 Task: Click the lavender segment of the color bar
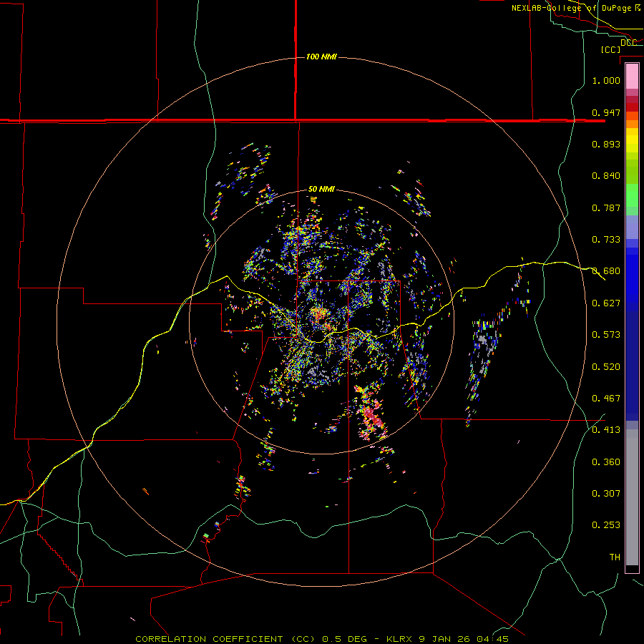632,227
